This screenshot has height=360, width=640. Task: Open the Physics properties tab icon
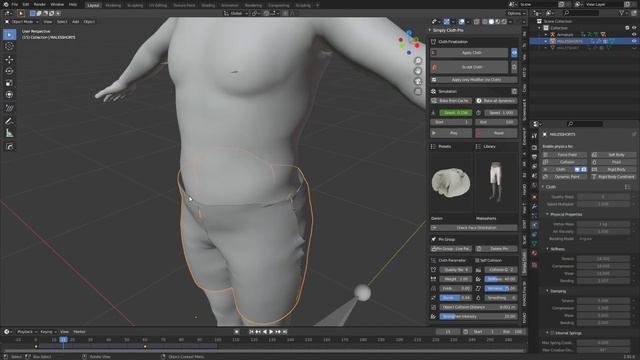[534, 225]
